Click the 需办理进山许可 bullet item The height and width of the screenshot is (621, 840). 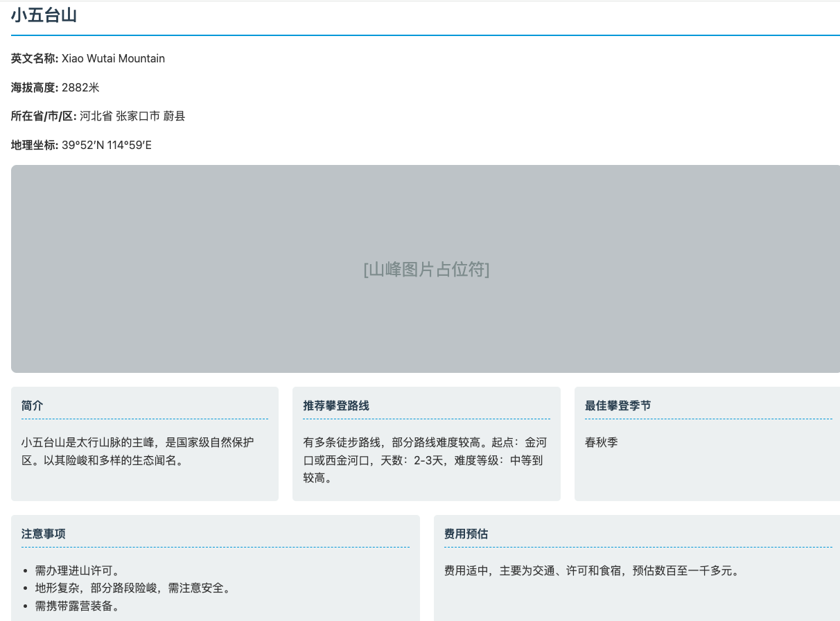[x=78, y=570]
